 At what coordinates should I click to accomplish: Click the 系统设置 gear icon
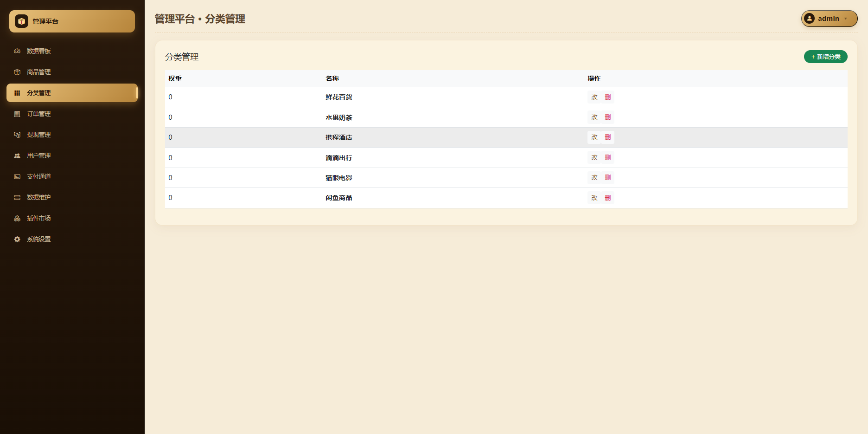click(17, 239)
